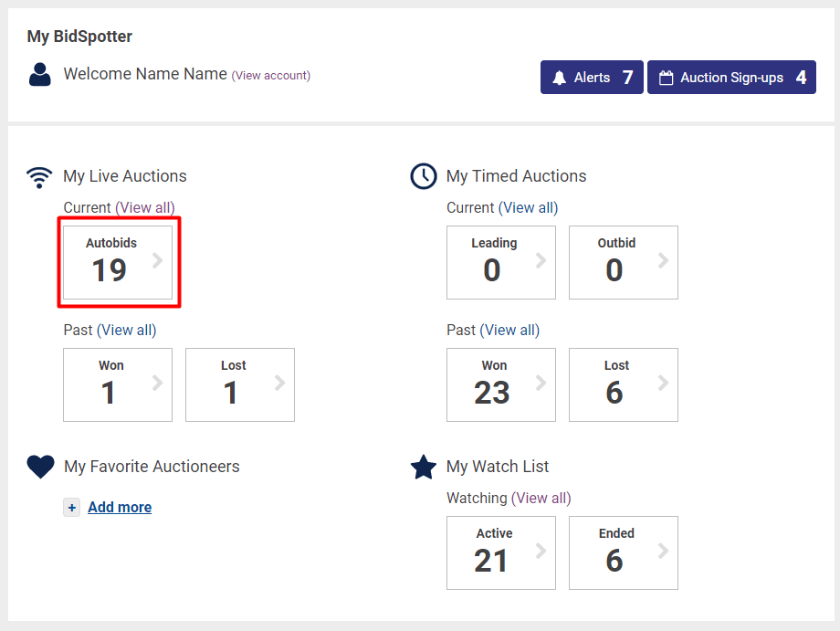Open the Auction Sign-ups button

pyautogui.click(x=731, y=78)
